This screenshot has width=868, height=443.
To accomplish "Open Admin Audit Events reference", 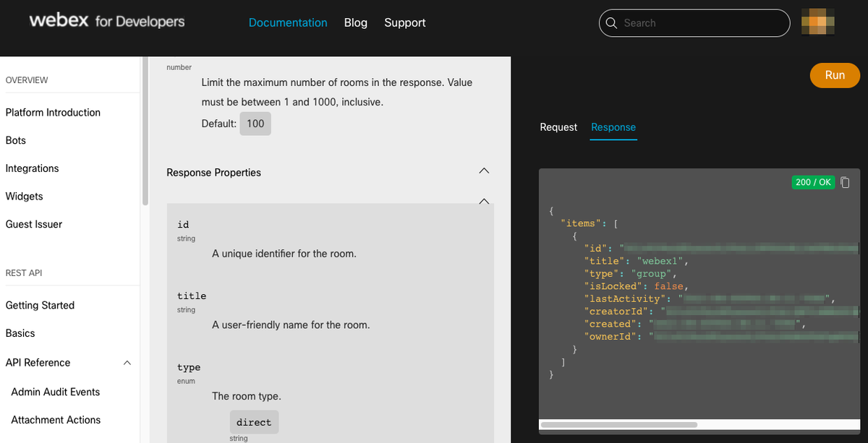I will [56, 392].
